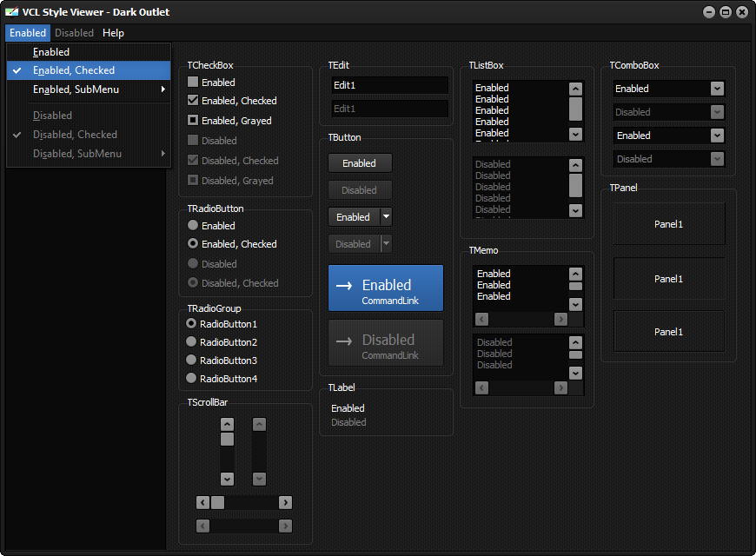Click the Disabled TButton

(360, 190)
